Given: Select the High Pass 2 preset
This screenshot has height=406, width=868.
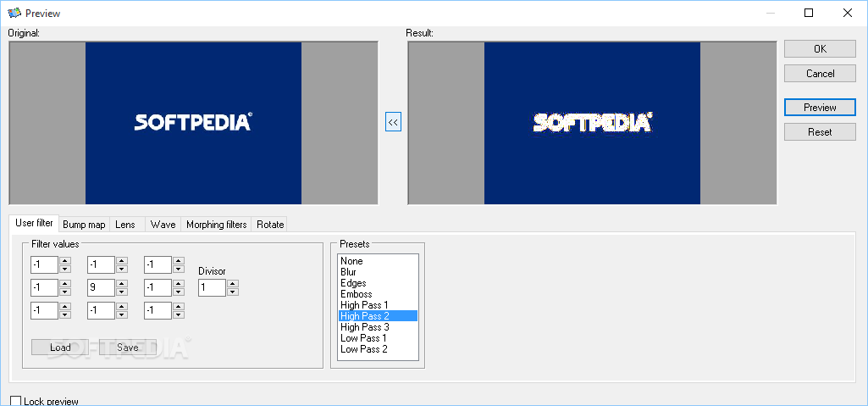Looking at the screenshot, I should point(378,315).
